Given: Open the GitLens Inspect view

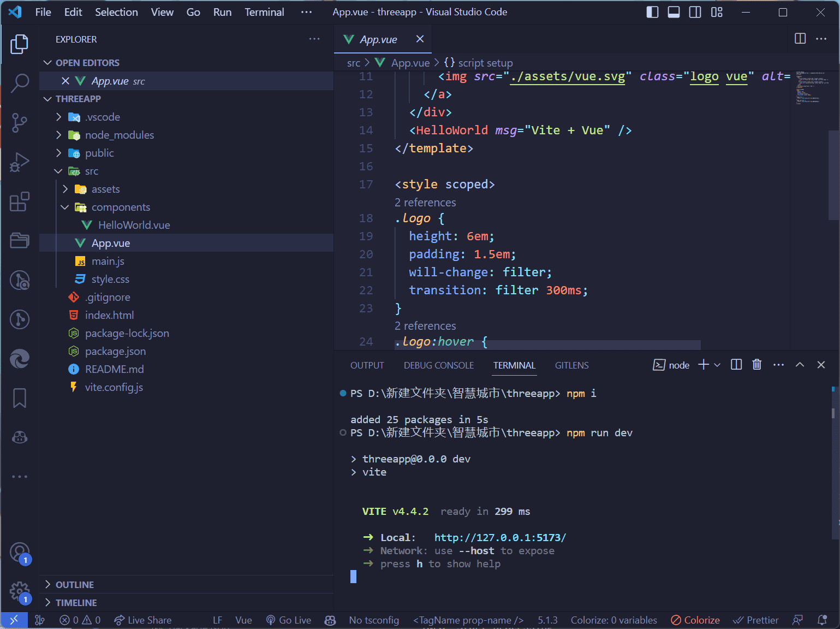Looking at the screenshot, I should [20, 280].
